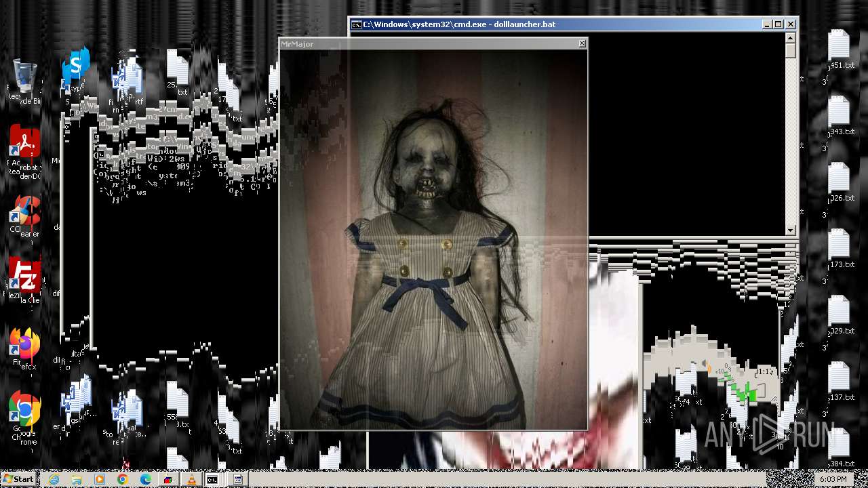Launch Microsoft Edge from taskbar

[146, 479]
